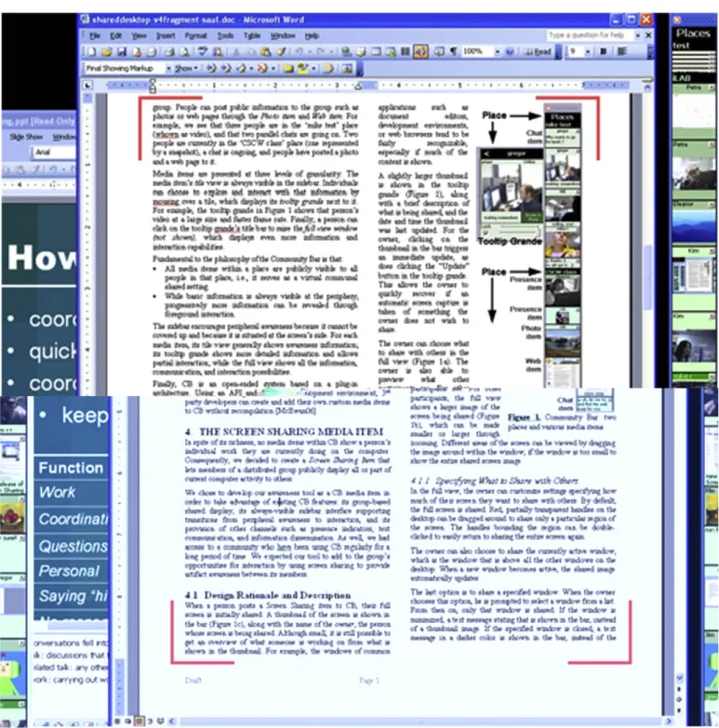Image resolution: width=719 pixels, height=728 pixels.
Task: Insert an Excel worksheet from the toolbar
Action: (391, 51)
